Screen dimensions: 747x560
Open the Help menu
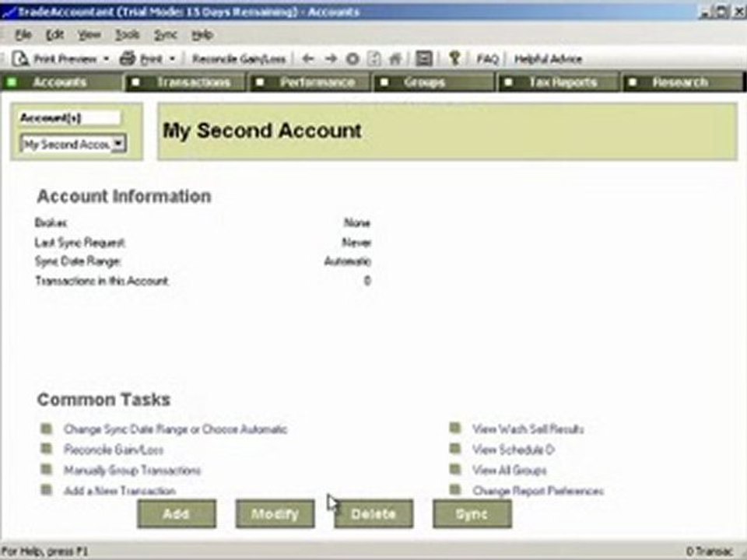click(202, 35)
